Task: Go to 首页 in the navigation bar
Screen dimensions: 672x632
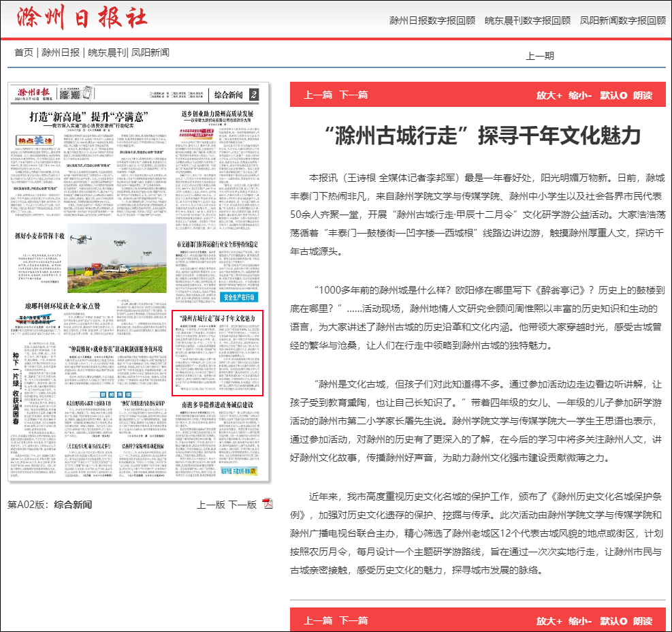Action: point(24,52)
